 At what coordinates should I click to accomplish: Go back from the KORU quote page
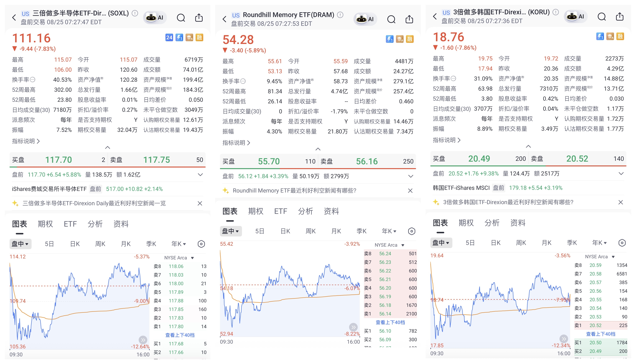coord(435,17)
